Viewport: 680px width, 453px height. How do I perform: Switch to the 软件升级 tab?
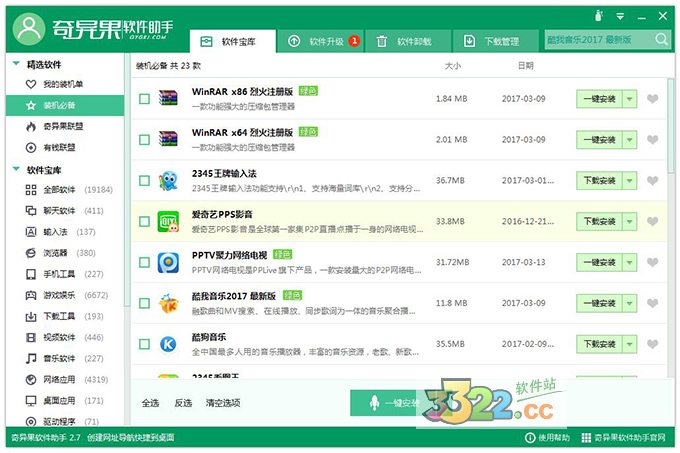click(320, 41)
